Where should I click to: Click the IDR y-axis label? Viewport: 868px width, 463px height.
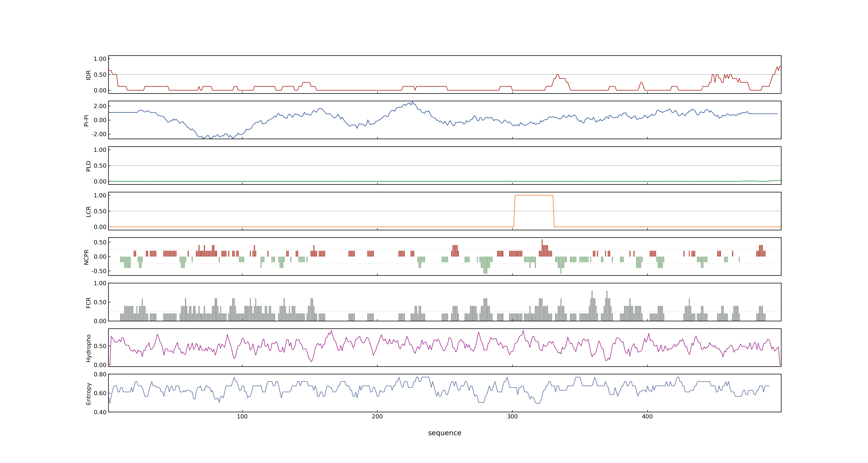point(88,75)
